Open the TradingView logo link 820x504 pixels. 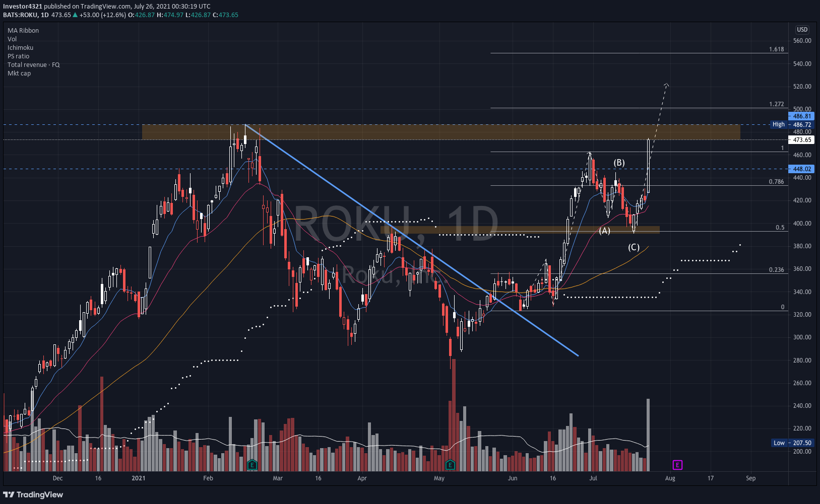[33, 494]
